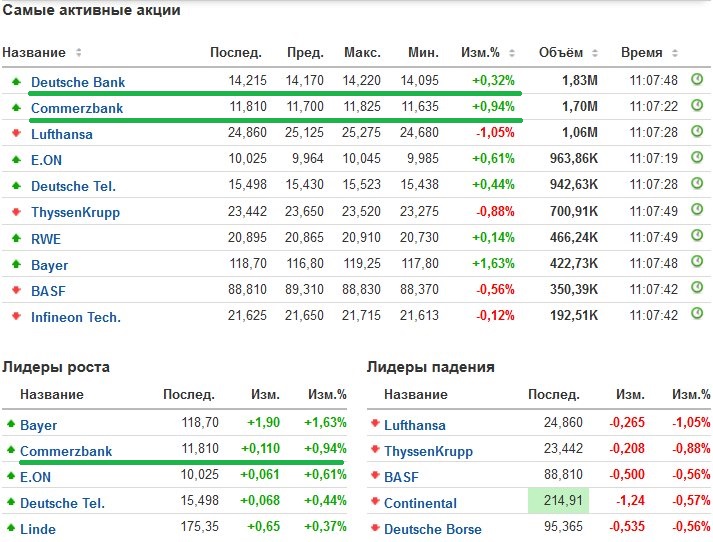Click the green highlighted 214,91 price cell
713x542 pixels.
click(559, 502)
